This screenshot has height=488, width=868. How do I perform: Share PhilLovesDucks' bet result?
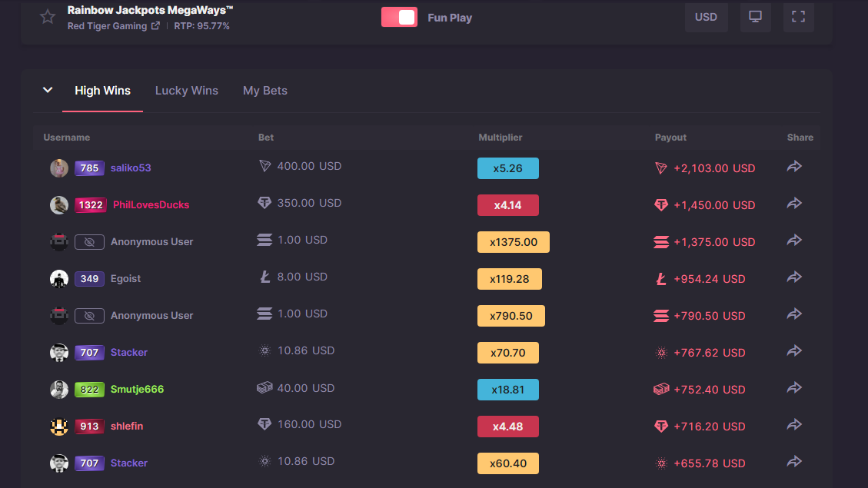click(x=794, y=204)
